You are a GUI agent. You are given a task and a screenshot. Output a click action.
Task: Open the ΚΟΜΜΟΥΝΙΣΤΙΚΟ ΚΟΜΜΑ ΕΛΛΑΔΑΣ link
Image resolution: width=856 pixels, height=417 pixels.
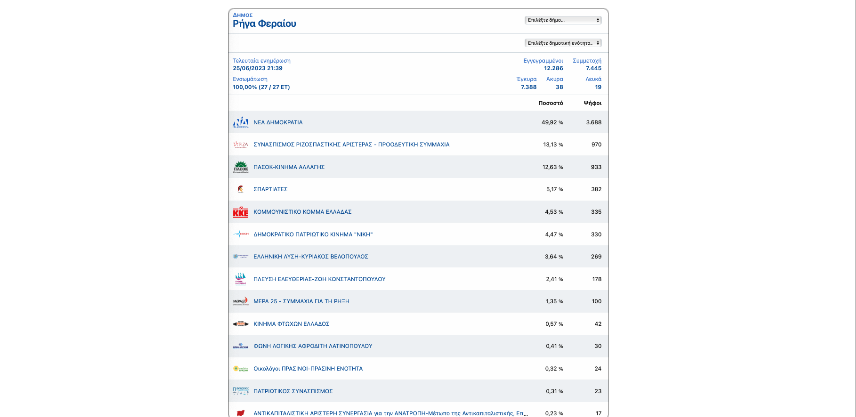(x=302, y=212)
